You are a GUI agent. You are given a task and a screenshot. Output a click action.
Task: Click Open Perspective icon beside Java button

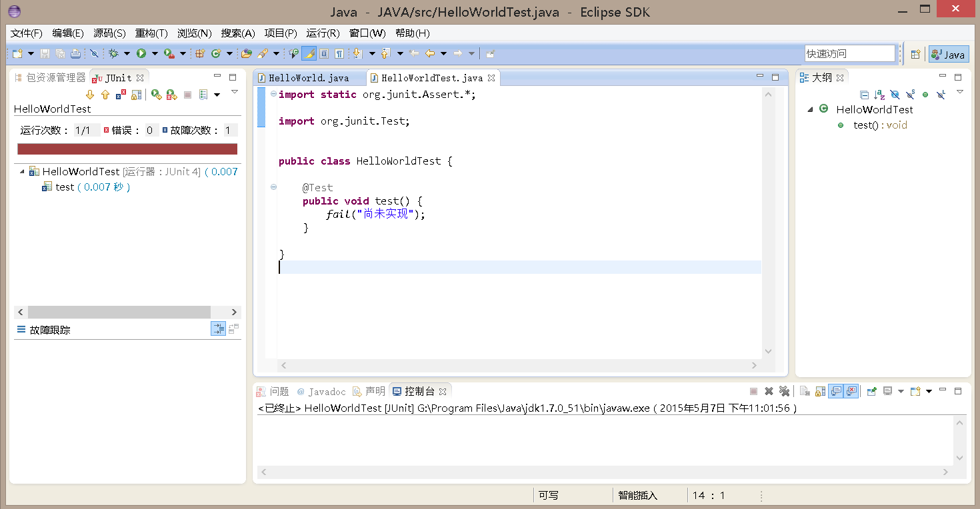click(915, 55)
